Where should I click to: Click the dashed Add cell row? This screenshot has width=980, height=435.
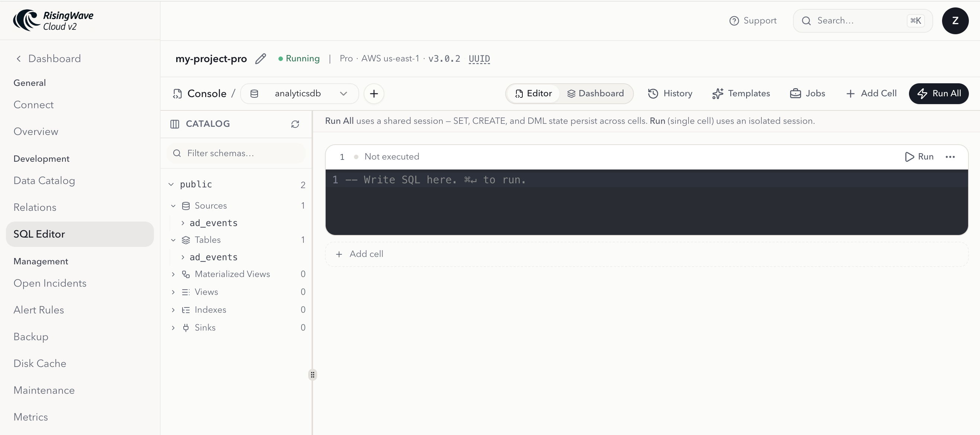click(647, 254)
